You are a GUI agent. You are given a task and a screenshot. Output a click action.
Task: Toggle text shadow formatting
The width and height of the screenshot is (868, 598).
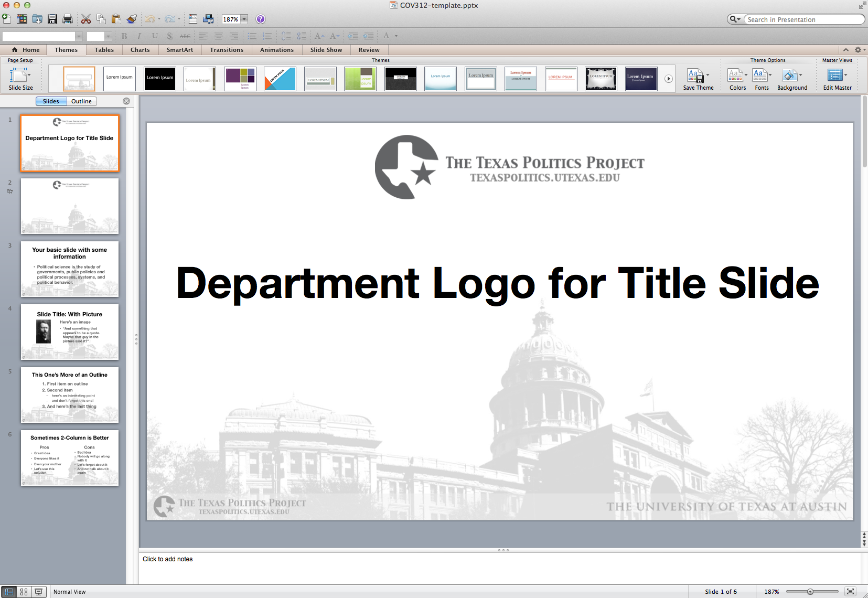[169, 36]
